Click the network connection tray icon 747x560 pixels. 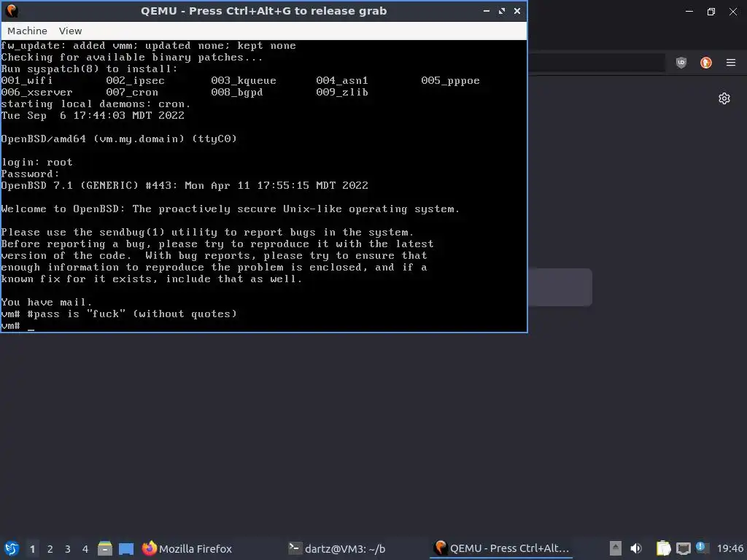pos(683,548)
